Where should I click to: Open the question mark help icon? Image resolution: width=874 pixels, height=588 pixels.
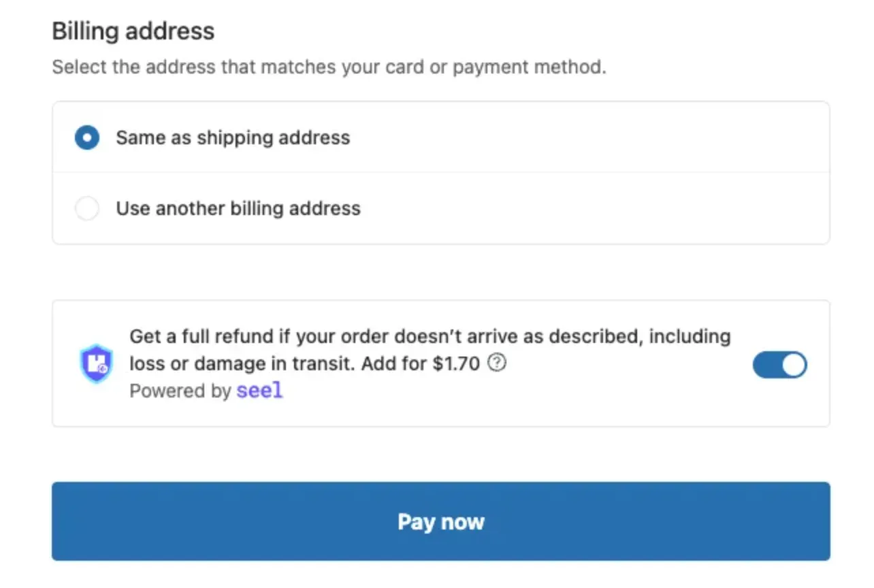(x=498, y=363)
